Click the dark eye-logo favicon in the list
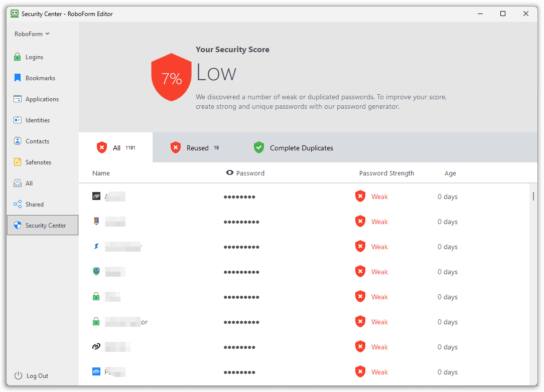The image size is (544, 392). pyautogui.click(x=96, y=197)
